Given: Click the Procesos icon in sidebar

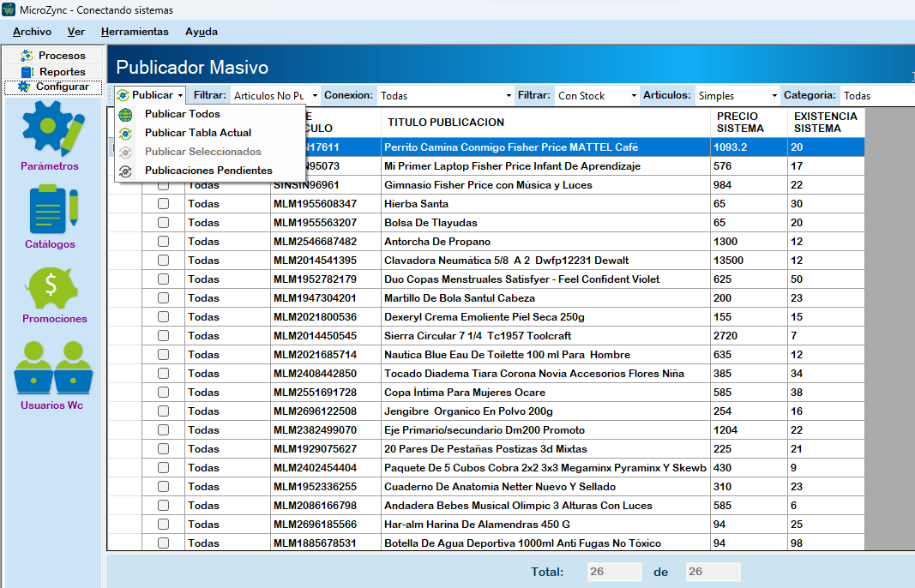Looking at the screenshot, I should click(x=27, y=56).
